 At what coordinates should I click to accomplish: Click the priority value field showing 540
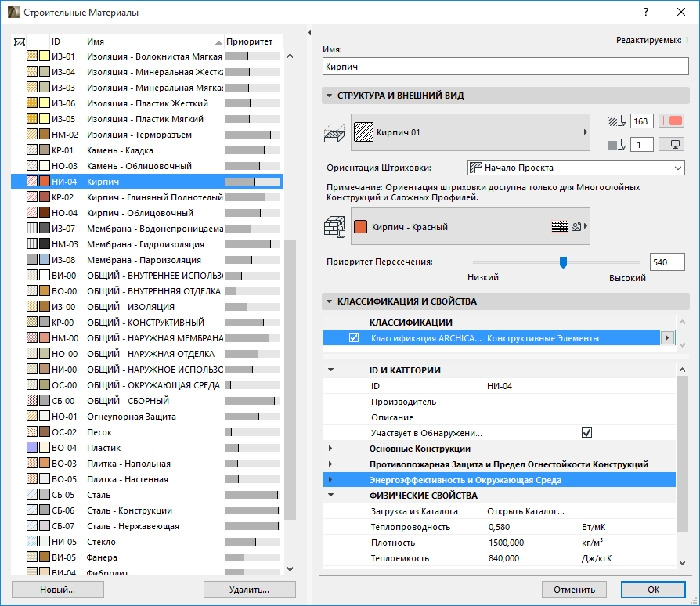click(667, 262)
